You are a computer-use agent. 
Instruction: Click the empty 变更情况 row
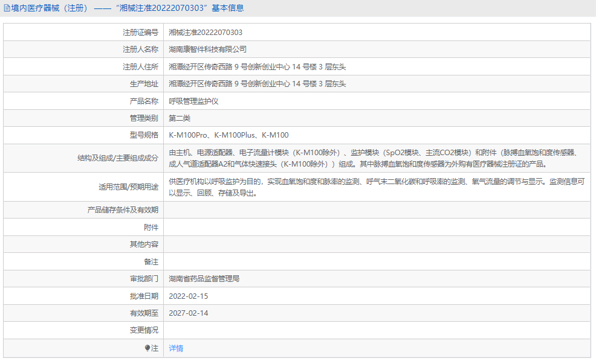(302, 331)
